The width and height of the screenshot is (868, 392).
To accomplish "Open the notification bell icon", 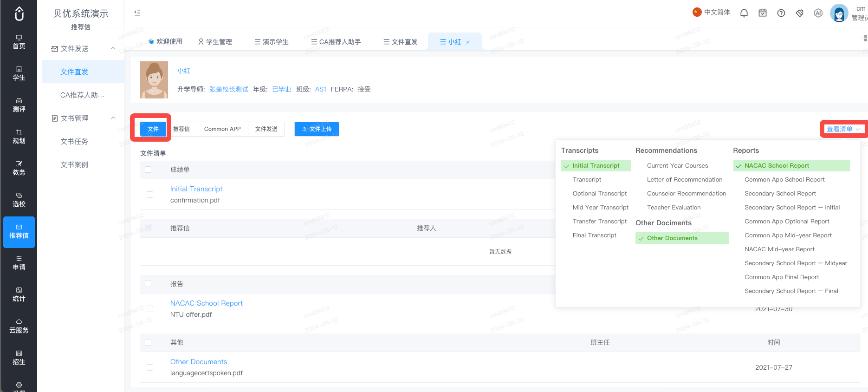I will [744, 13].
